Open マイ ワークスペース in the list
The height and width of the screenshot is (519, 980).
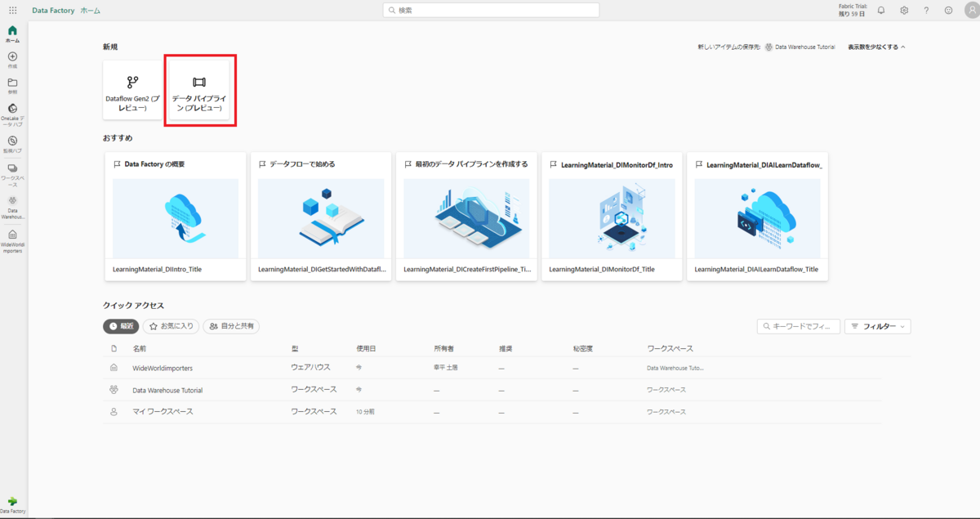pos(163,412)
